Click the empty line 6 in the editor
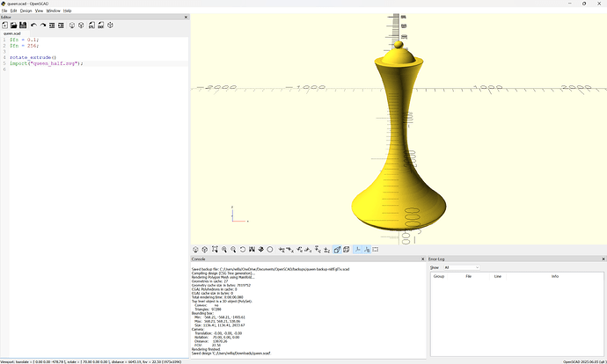607x364 pixels. tap(99, 69)
